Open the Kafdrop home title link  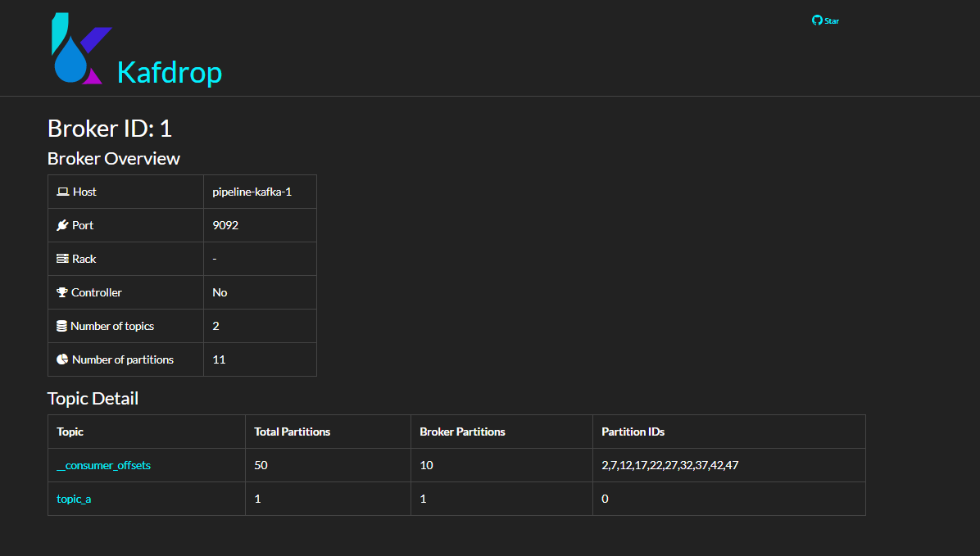(170, 72)
